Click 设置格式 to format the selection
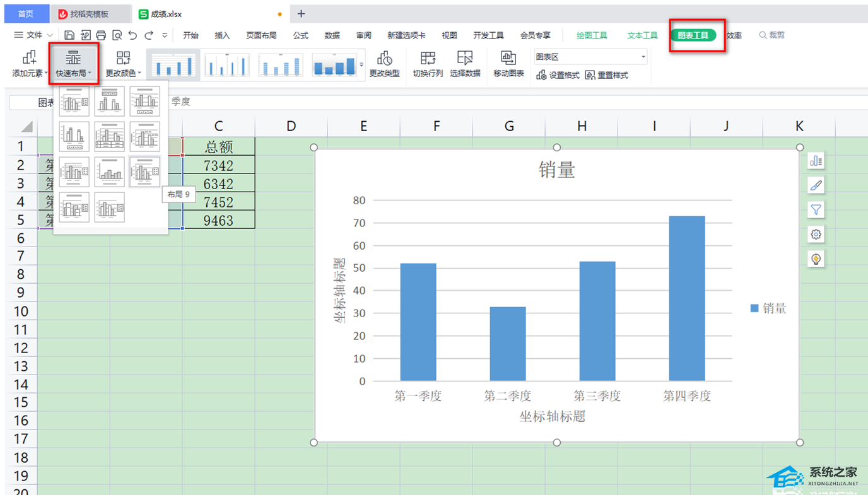 coord(558,76)
